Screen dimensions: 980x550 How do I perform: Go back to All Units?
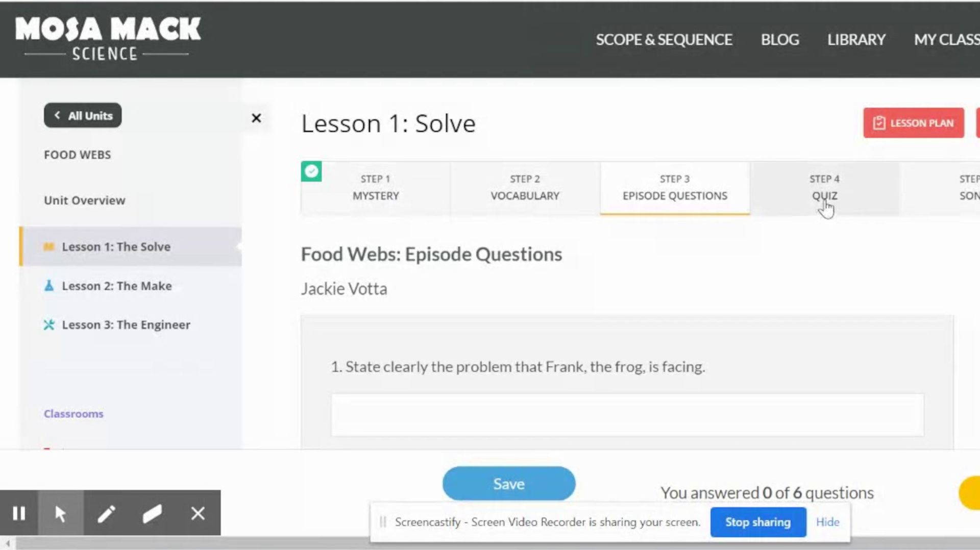point(83,115)
